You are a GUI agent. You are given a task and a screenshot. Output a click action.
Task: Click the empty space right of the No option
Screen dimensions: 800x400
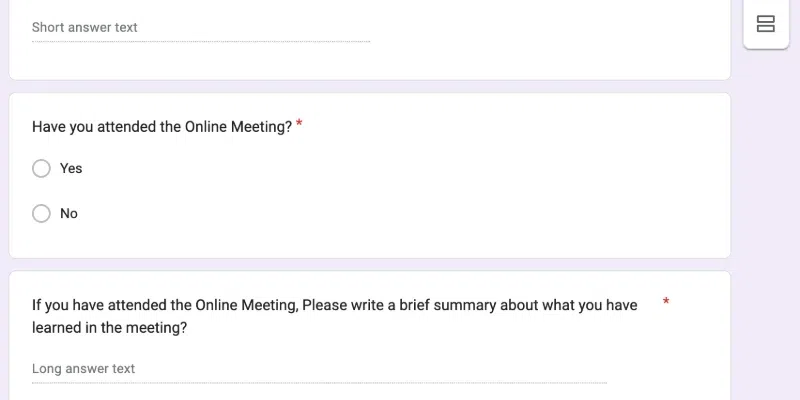point(400,214)
